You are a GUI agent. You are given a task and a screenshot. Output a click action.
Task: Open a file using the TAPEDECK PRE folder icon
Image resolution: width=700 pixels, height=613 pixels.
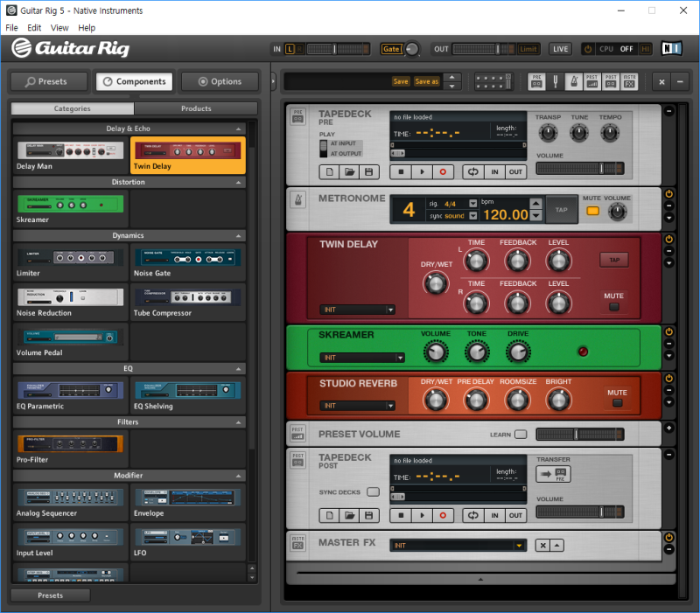(350, 171)
